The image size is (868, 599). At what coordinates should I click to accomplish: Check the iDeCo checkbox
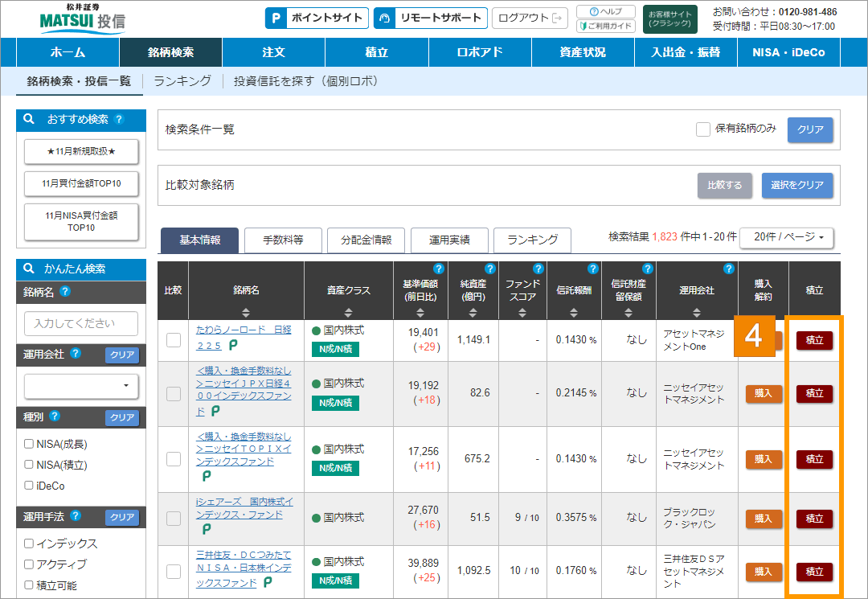[x=29, y=486]
